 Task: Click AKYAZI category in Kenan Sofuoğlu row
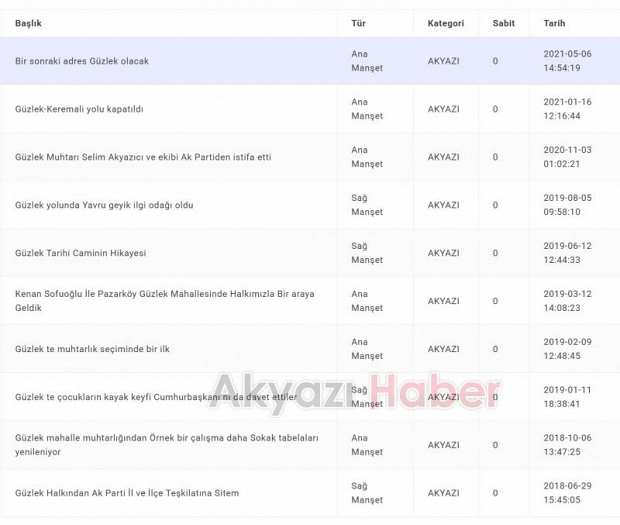[443, 301]
